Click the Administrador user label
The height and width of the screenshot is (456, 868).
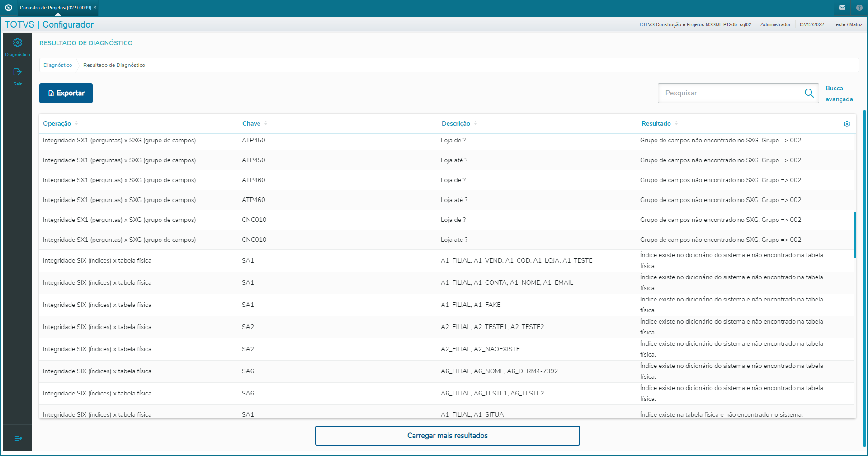click(775, 24)
